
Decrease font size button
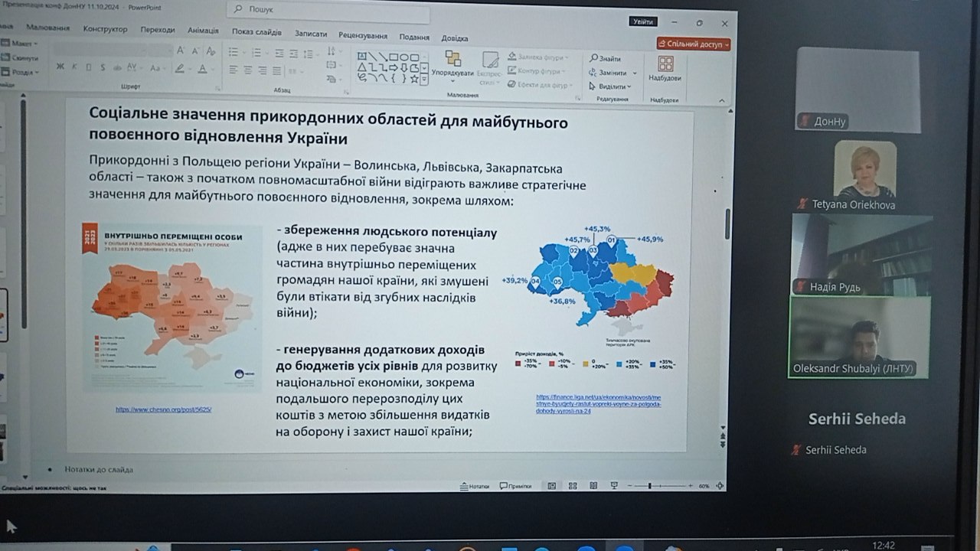coord(195,51)
